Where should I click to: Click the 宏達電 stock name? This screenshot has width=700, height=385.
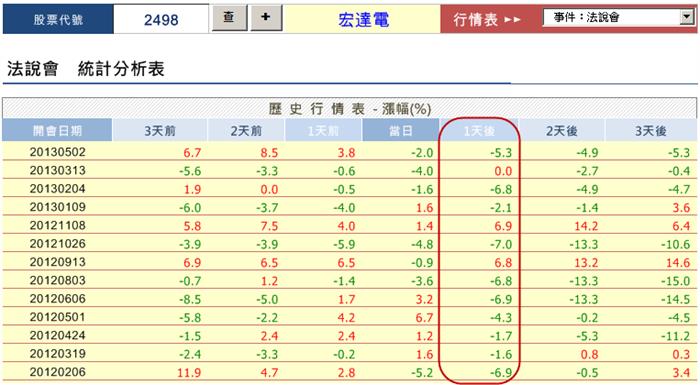tap(363, 20)
